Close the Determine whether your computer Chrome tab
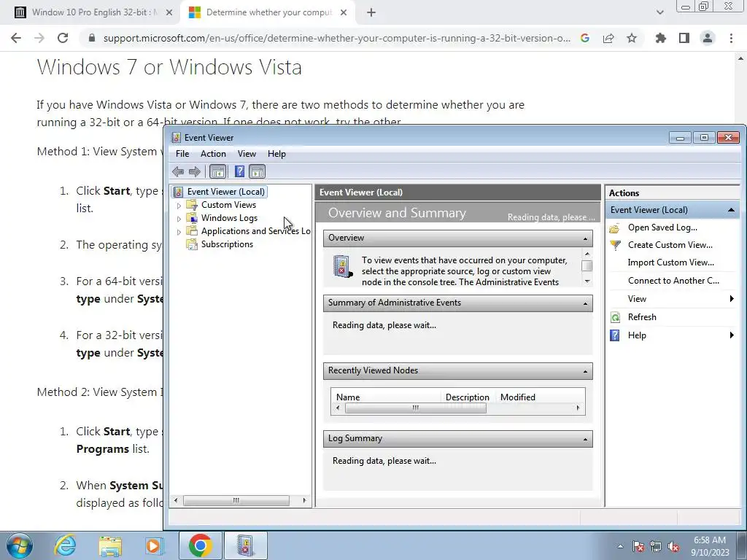This screenshot has width=747, height=560. point(344,13)
